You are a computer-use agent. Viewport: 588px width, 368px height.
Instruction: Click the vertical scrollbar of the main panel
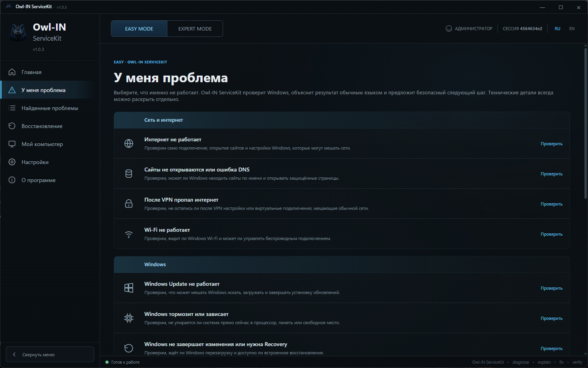pos(586,123)
